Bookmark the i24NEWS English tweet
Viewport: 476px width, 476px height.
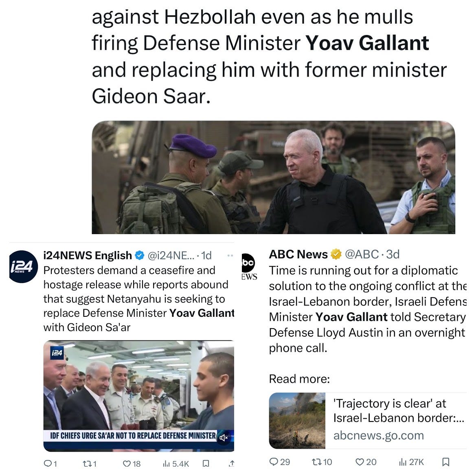(206, 463)
